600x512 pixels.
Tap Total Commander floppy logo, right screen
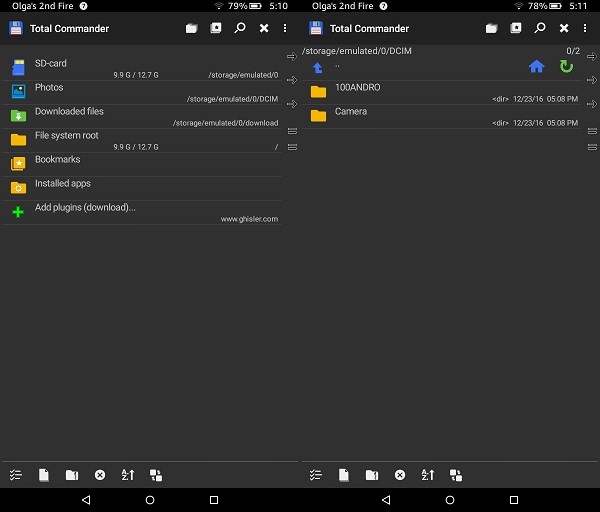click(316, 28)
